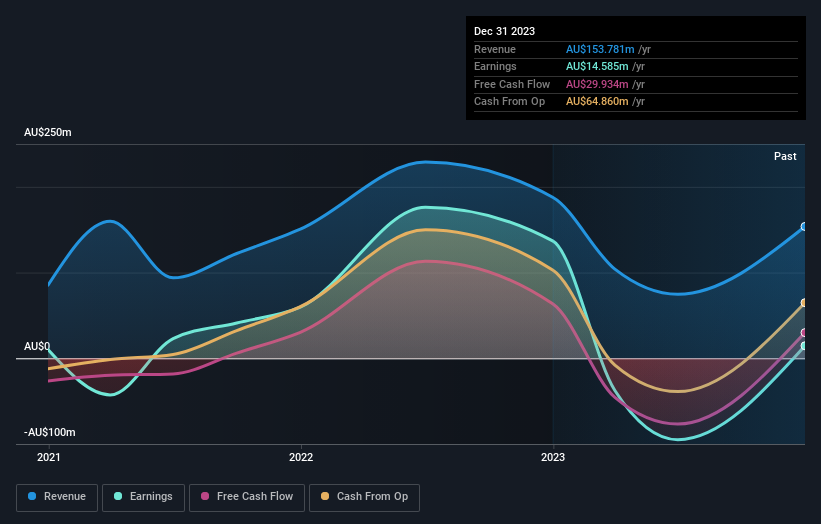Toggle the Revenue legend button
Viewport: 821px width, 524px height.
57,497
